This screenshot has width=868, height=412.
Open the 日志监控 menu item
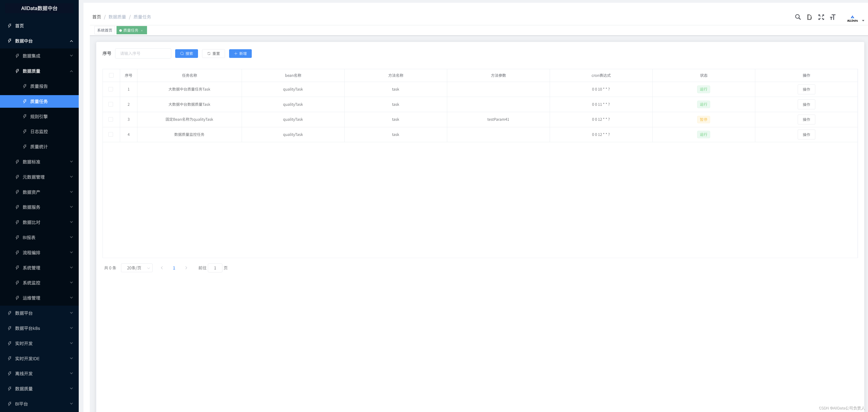click(x=39, y=132)
